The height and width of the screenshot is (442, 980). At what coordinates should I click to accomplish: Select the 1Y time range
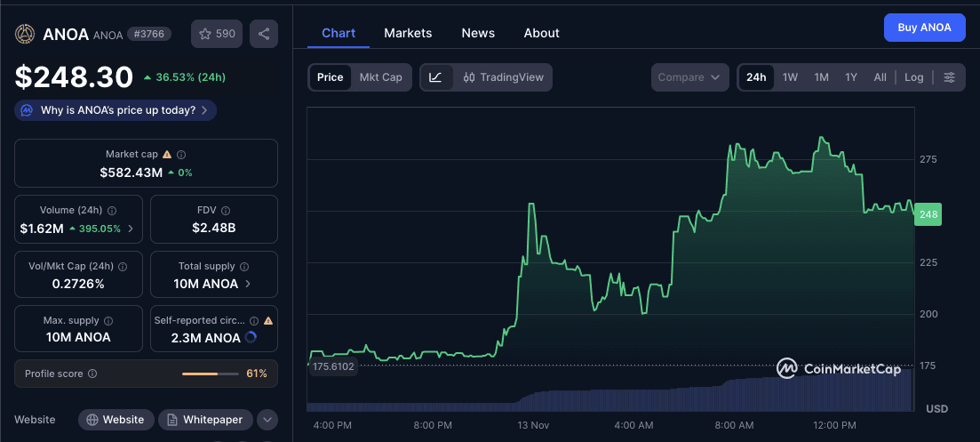(x=851, y=77)
